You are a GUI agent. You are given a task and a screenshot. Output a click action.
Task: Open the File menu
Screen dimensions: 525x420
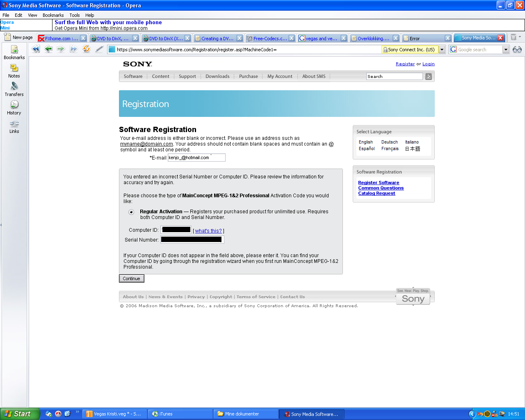(x=6, y=15)
